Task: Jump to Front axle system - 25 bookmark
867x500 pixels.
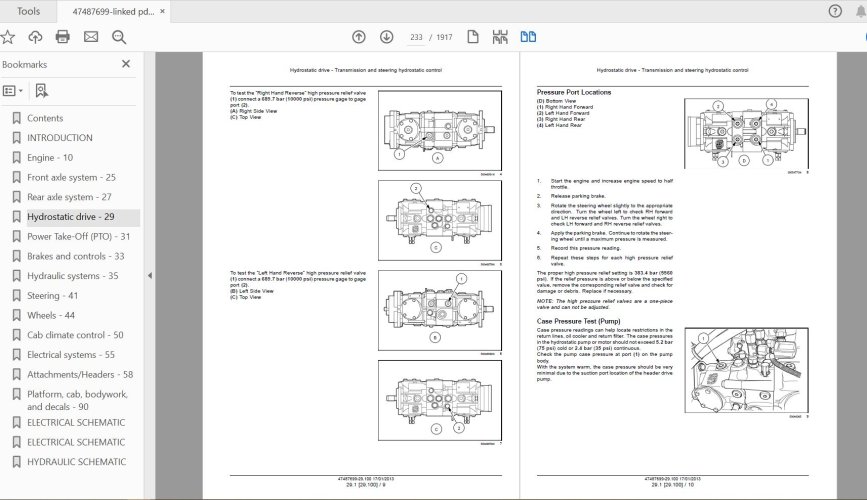Action: point(71,177)
